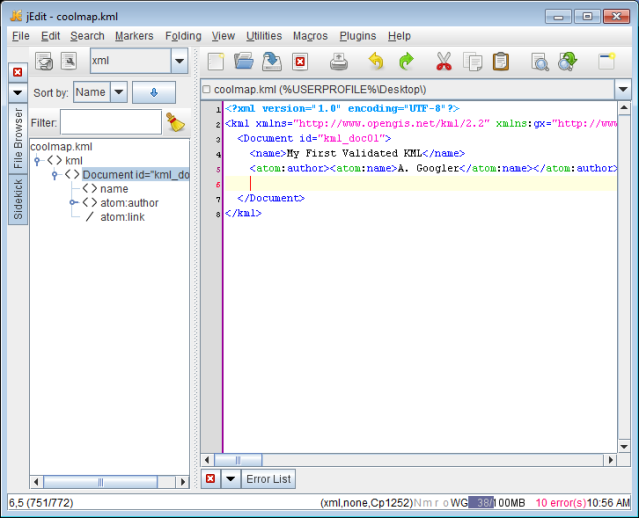Open a file with folder icon
This screenshot has height=518, width=639.
[x=244, y=62]
